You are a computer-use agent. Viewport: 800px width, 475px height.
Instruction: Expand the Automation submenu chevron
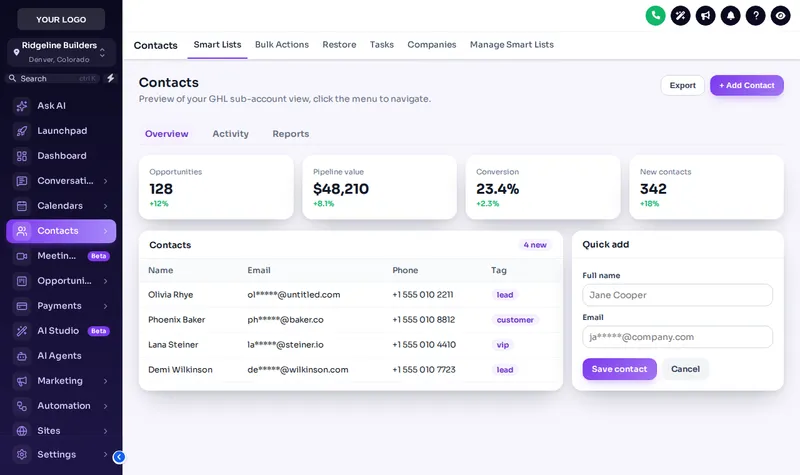point(106,406)
